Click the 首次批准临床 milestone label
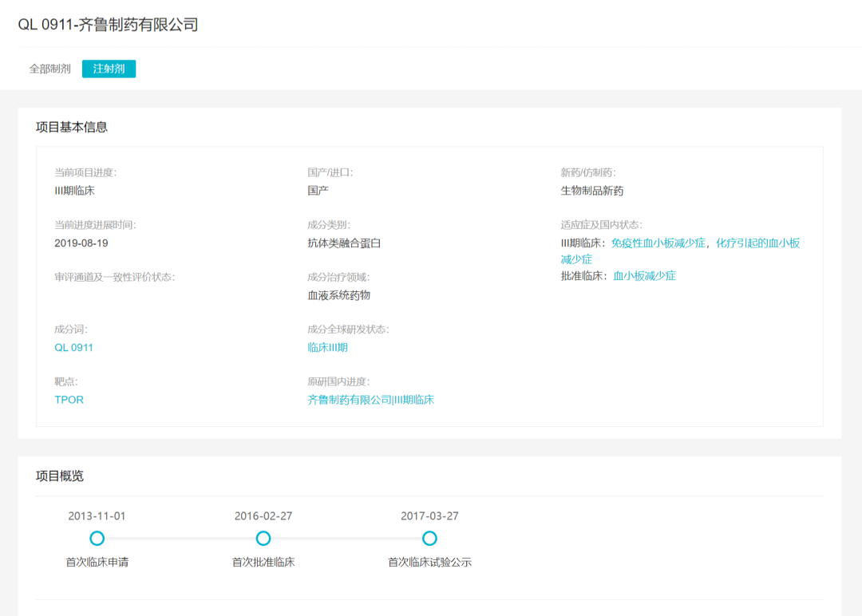 (x=263, y=563)
